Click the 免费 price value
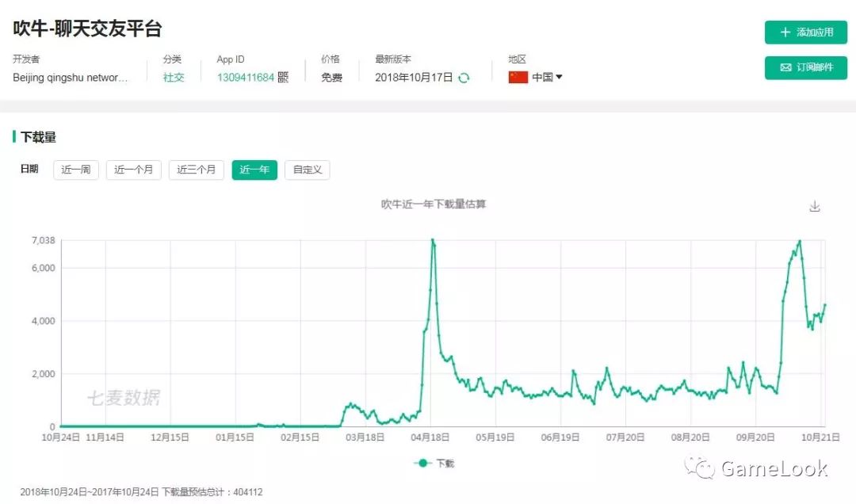856x504 pixels. 331,78
